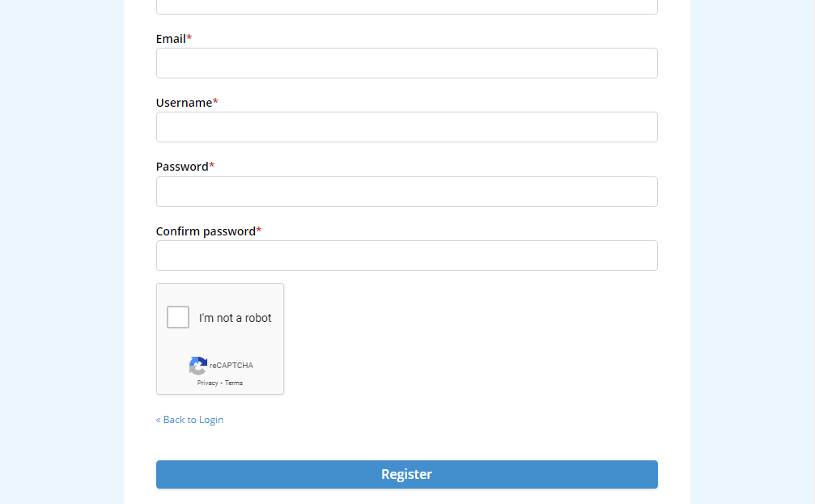Open the reCAPTCHA Terms link

click(234, 383)
